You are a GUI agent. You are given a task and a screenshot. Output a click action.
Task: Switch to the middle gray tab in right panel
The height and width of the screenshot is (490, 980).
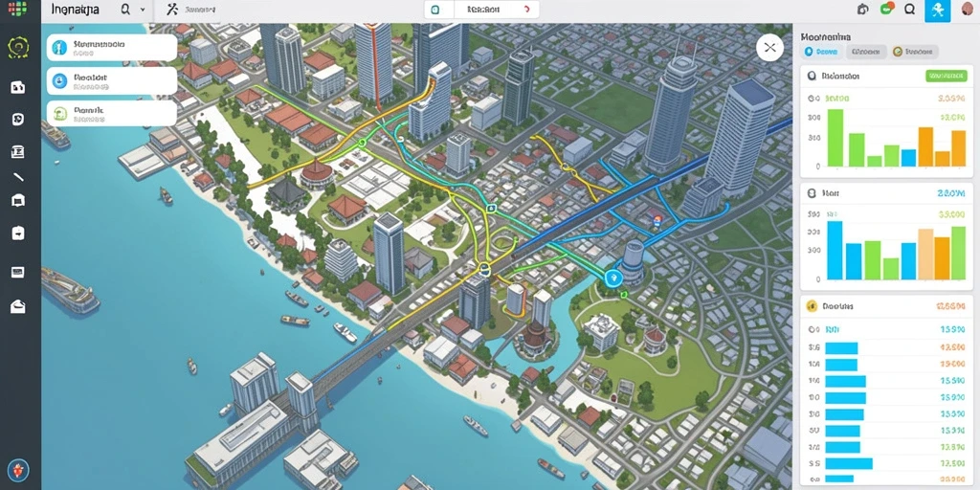(x=865, y=52)
